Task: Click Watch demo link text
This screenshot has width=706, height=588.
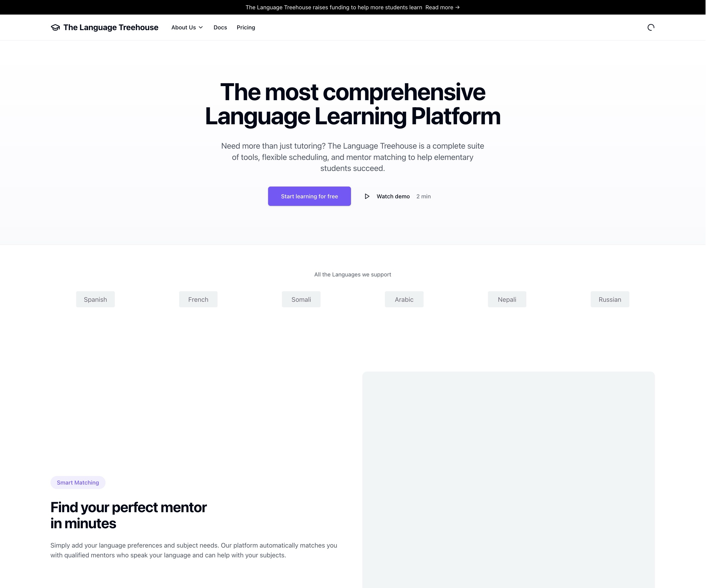Action: click(x=393, y=196)
